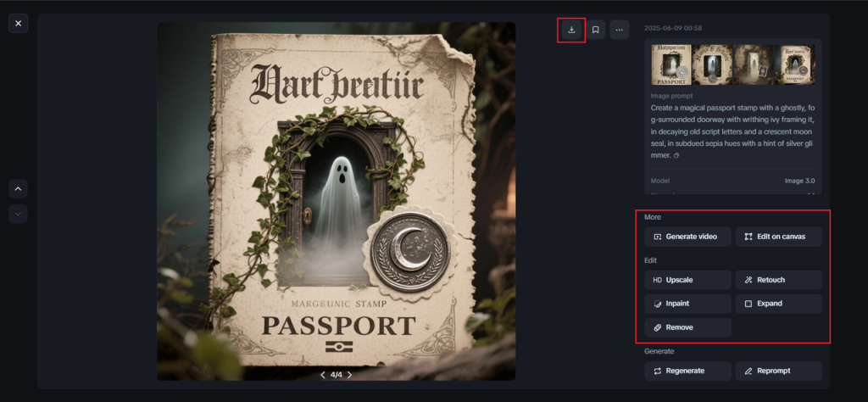This screenshot has height=402, width=868.
Task: Select the second thumbnail variant
Action: (712, 64)
